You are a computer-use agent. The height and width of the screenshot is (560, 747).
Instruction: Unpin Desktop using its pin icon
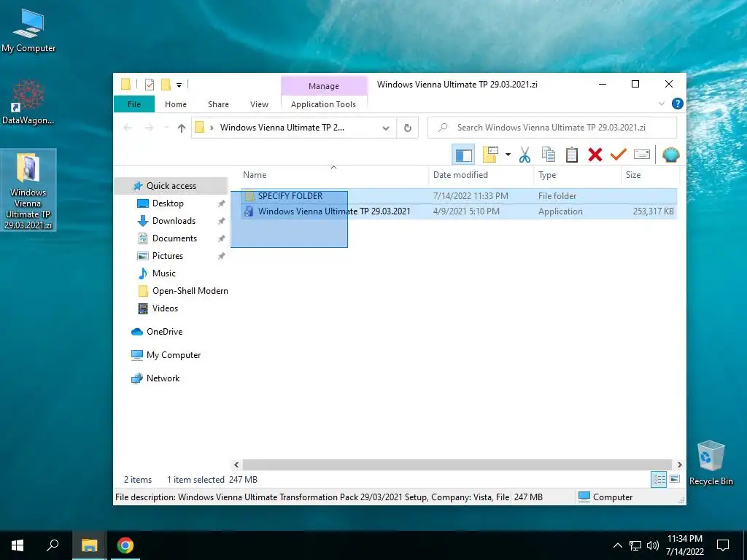click(x=222, y=204)
